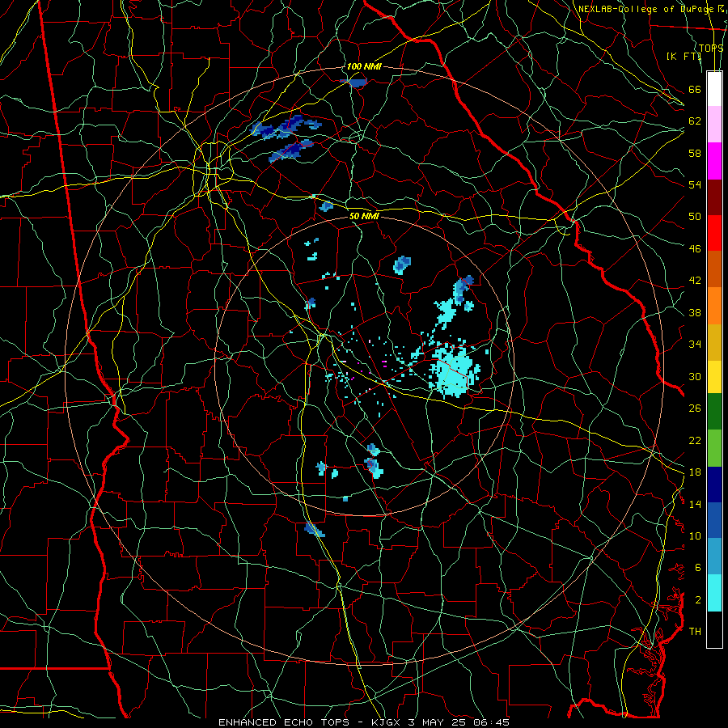Viewport: 728px width, 728px height.
Task: Click the light green legend swatch
Action: point(714,448)
